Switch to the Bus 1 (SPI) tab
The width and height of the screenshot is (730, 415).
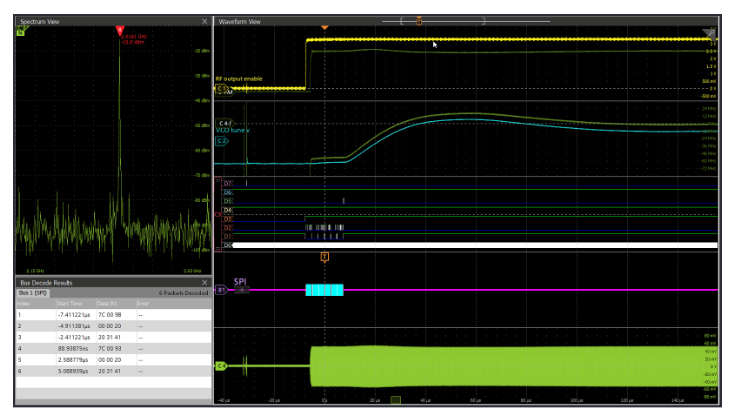[x=34, y=293]
